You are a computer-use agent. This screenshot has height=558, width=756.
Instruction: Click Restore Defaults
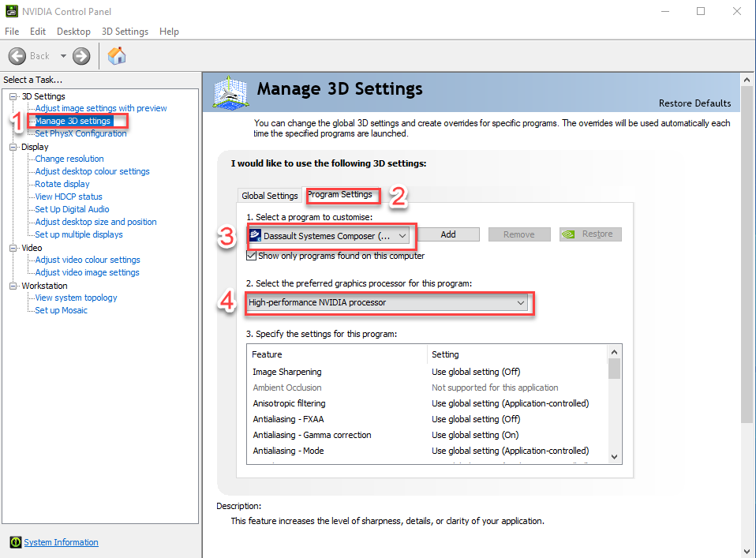[694, 103]
